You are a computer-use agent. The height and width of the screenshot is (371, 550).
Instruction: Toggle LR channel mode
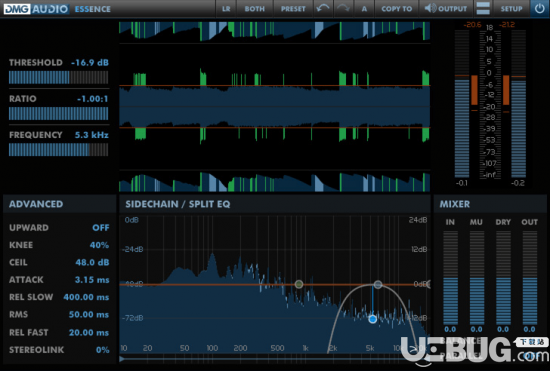(x=226, y=8)
